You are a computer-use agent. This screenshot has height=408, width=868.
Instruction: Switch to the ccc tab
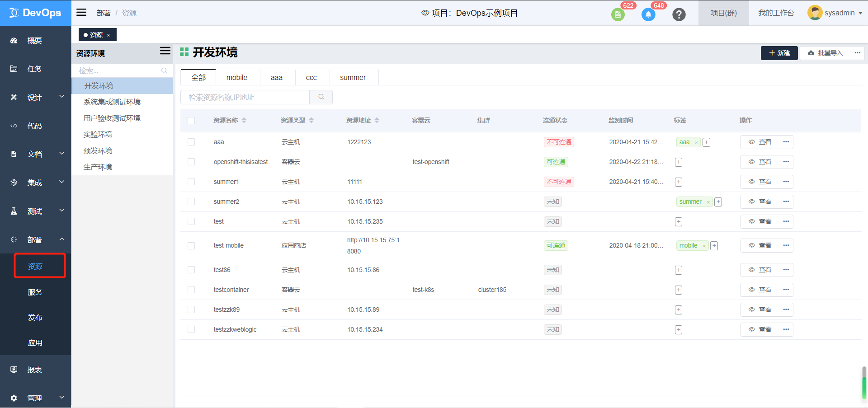coord(311,77)
